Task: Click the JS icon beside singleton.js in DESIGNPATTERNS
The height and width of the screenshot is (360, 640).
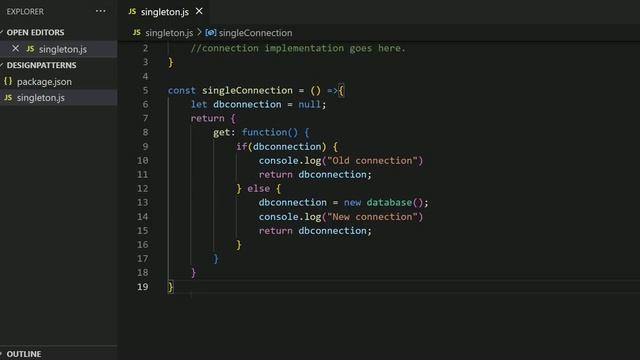Action: point(8,98)
